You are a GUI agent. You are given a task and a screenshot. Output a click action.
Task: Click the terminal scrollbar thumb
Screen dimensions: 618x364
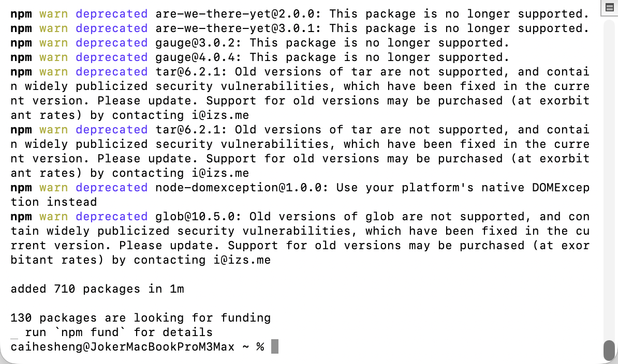coord(609,350)
